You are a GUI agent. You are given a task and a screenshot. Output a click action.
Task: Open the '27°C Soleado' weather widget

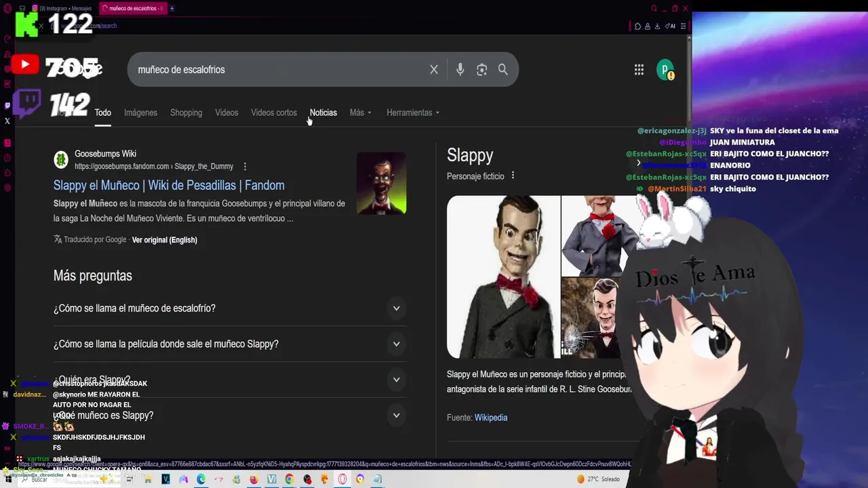[x=598, y=479]
